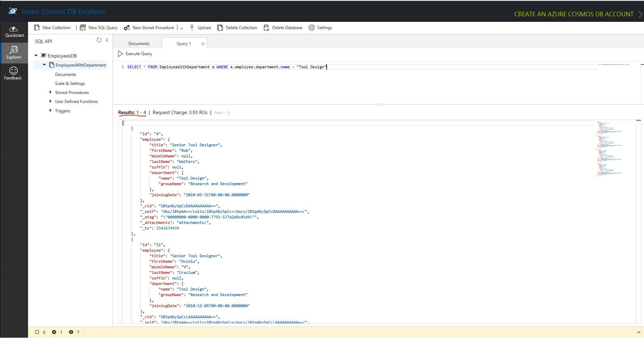Viewport: 644px width, 338px height.
Task: Click Request Charge: 3.93 RUs text
Action: pyautogui.click(x=180, y=113)
